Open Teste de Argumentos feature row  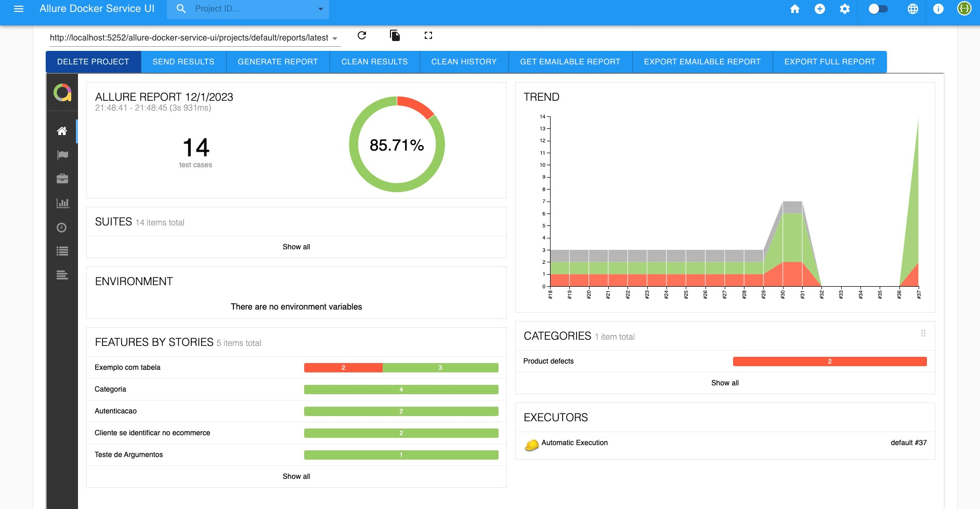pyautogui.click(x=296, y=454)
